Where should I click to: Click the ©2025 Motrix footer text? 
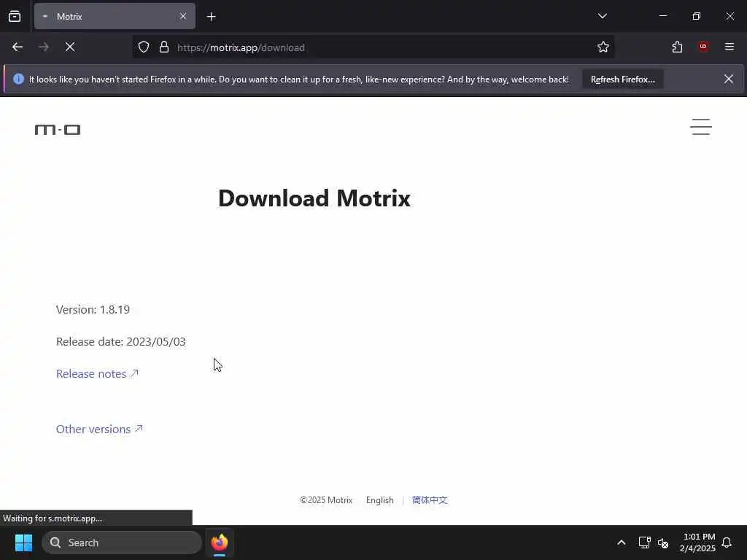[326, 500]
